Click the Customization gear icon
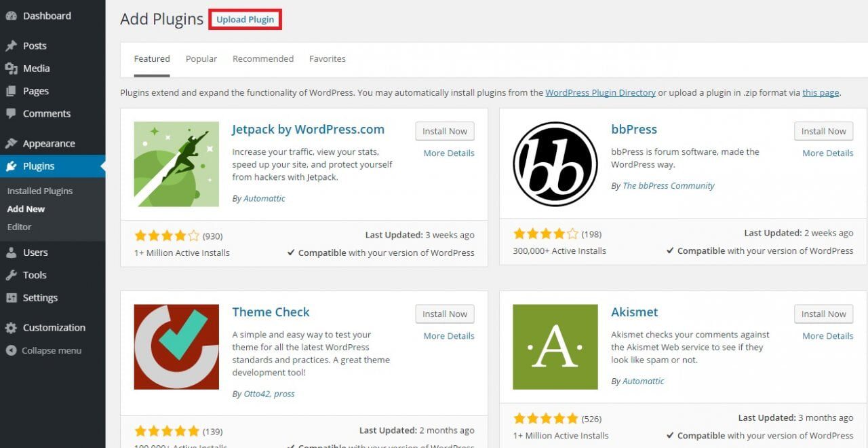Screen dimensions: 868x448 (x=11, y=328)
